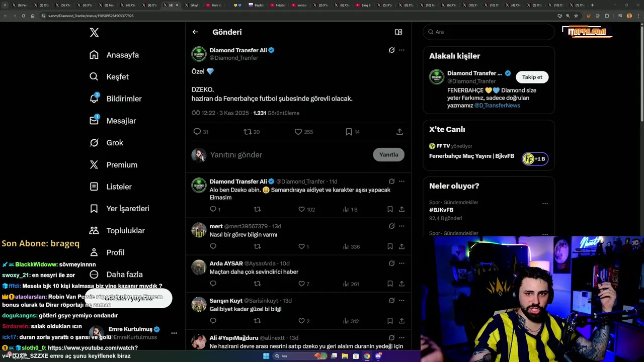Bookmark Arda AYSAR's reply

tap(390, 284)
